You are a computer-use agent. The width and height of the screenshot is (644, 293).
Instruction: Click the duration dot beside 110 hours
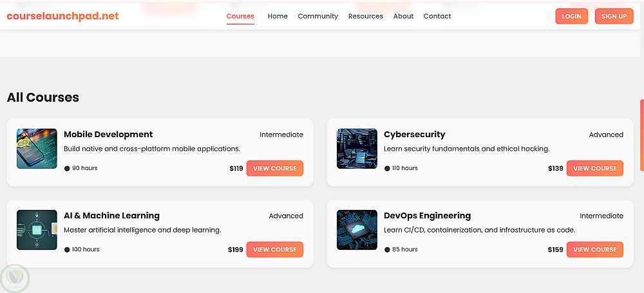387,169
